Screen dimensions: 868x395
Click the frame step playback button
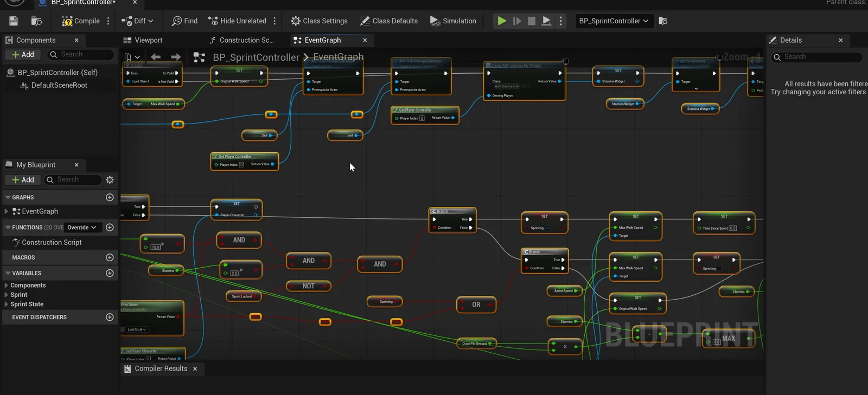(x=517, y=21)
